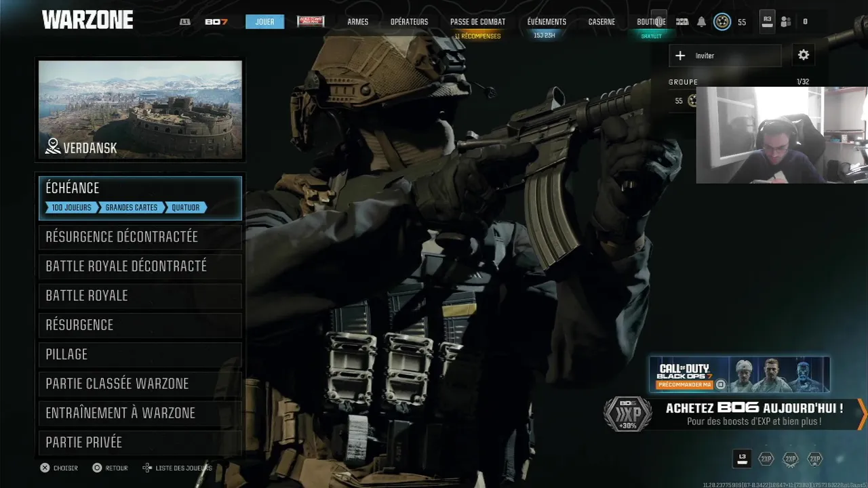This screenshot has height=488, width=868.
Task: Click the level 55 number in top bar
Action: coord(742,22)
